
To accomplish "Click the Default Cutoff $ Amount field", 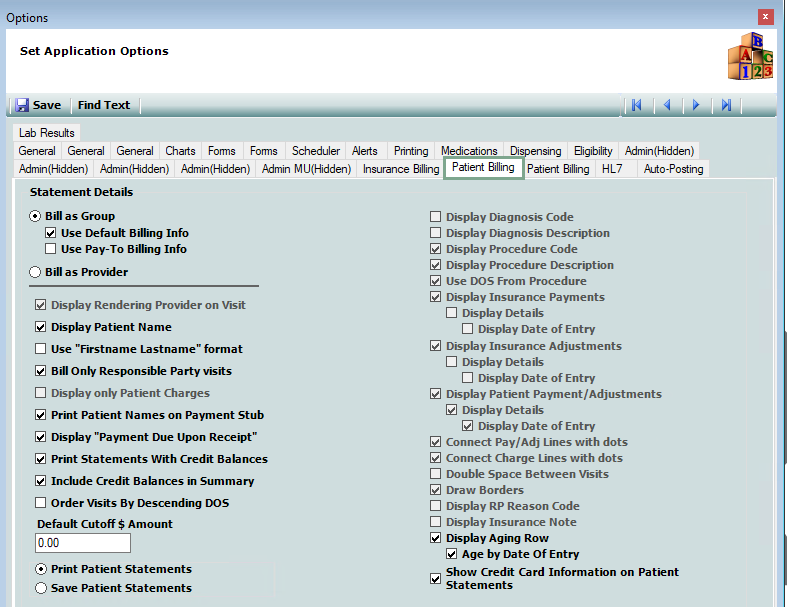I will pyautogui.click(x=83, y=543).
